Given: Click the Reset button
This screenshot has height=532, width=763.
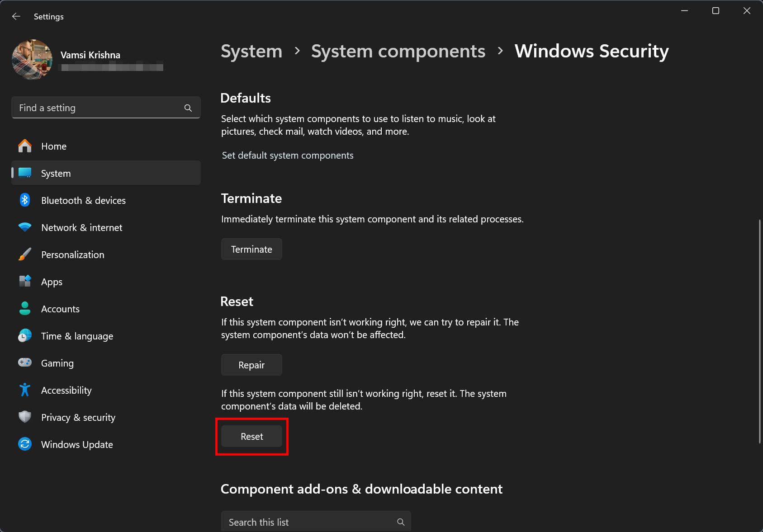Looking at the screenshot, I should [251, 436].
